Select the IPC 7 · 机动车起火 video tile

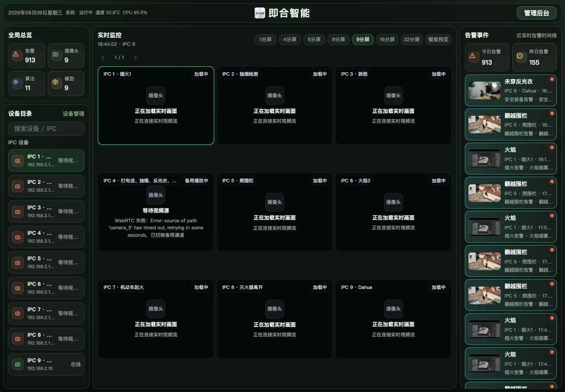(156, 319)
